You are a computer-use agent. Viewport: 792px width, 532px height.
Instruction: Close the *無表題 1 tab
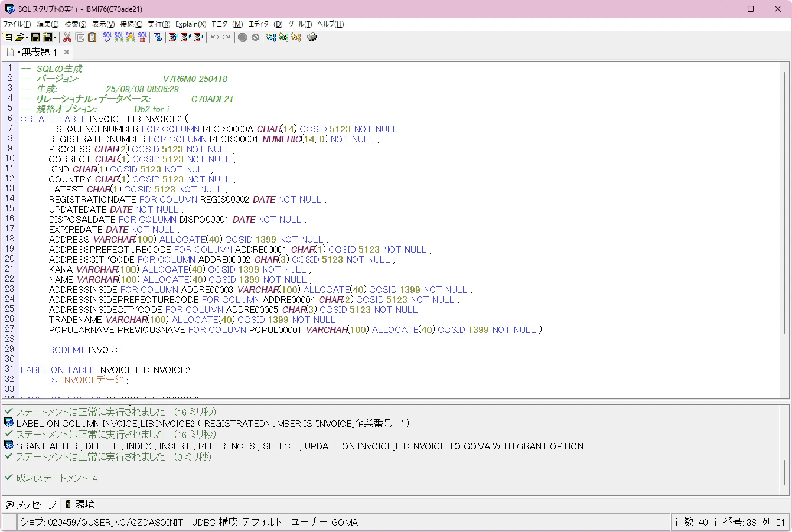click(x=67, y=52)
